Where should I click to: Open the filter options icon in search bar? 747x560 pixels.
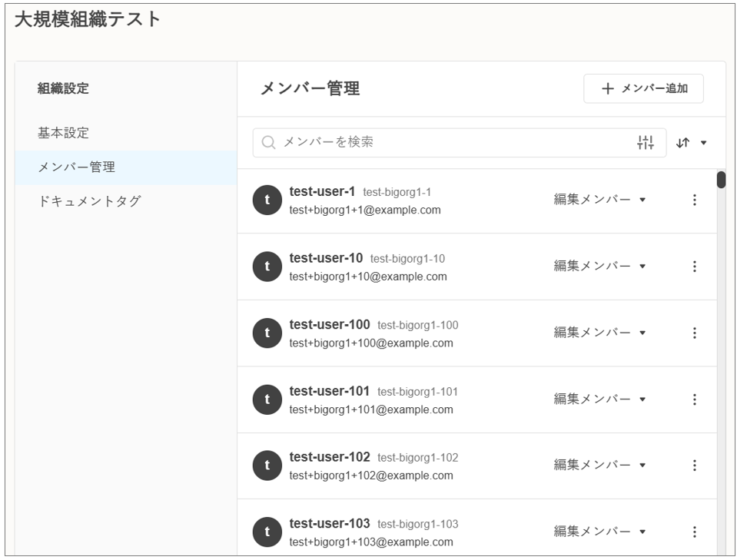pyautogui.click(x=646, y=142)
